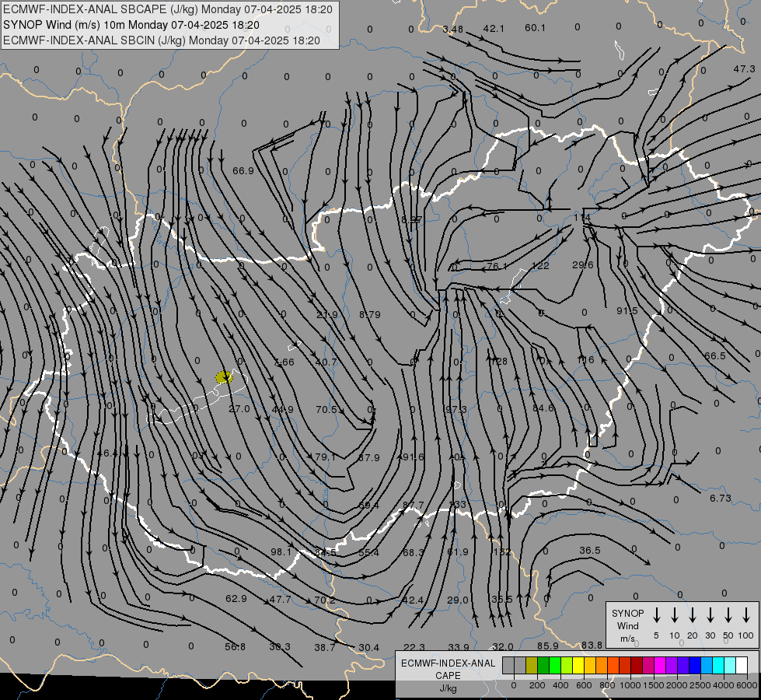This screenshot has height=700, width=761.
Task: Click the 70.5 value on the map
Action: coord(326,409)
